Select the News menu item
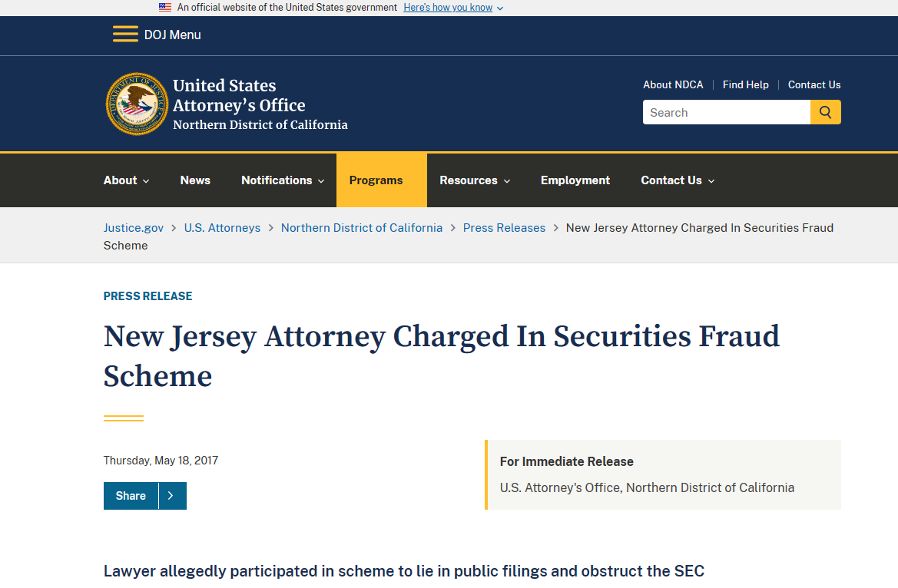 (195, 180)
